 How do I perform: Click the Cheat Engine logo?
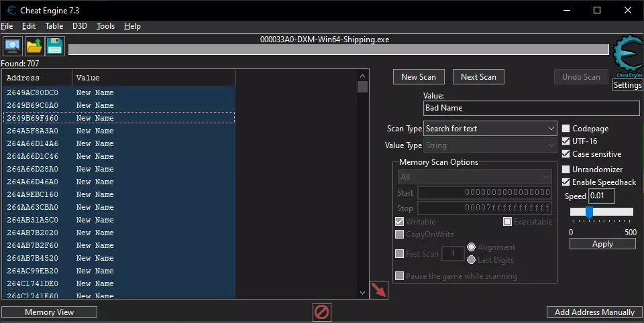[627, 56]
